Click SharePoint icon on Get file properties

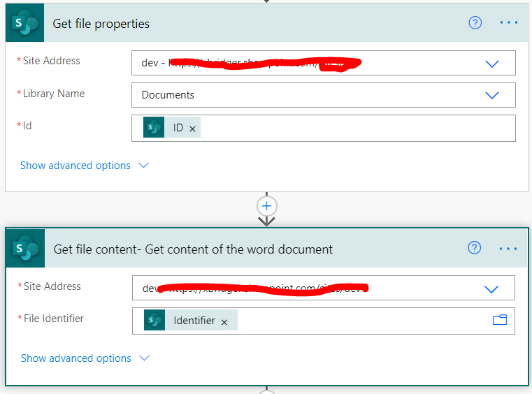(x=24, y=23)
